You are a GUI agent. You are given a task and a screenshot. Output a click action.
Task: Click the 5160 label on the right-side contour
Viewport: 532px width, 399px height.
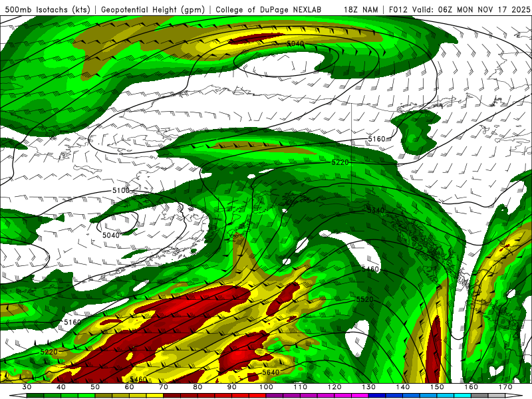[x=377, y=139]
